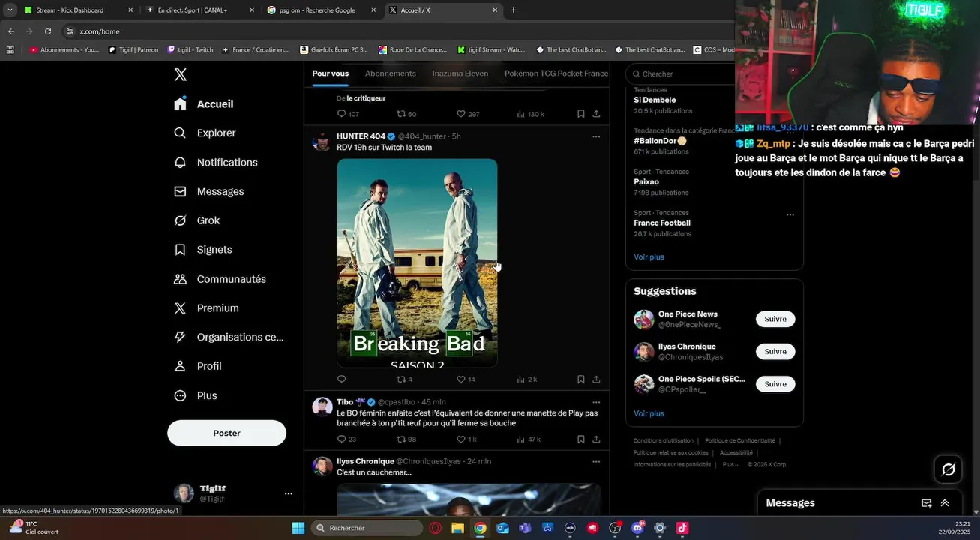Click the Poster button

[x=226, y=433]
